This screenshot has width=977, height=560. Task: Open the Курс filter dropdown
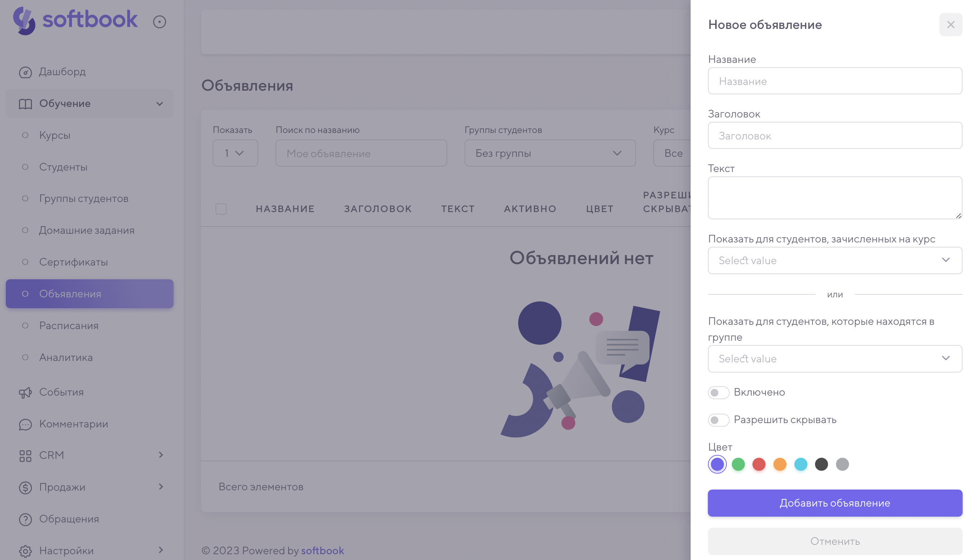[672, 153]
